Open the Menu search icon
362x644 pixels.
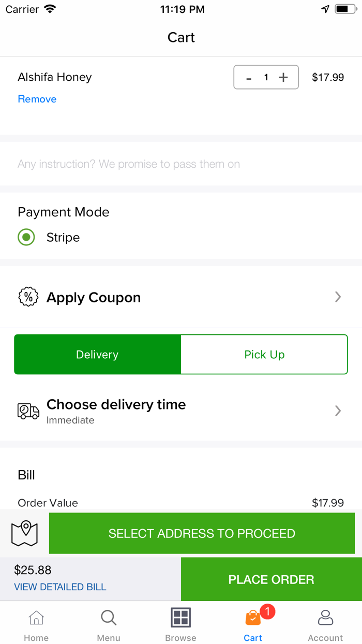coord(109,618)
